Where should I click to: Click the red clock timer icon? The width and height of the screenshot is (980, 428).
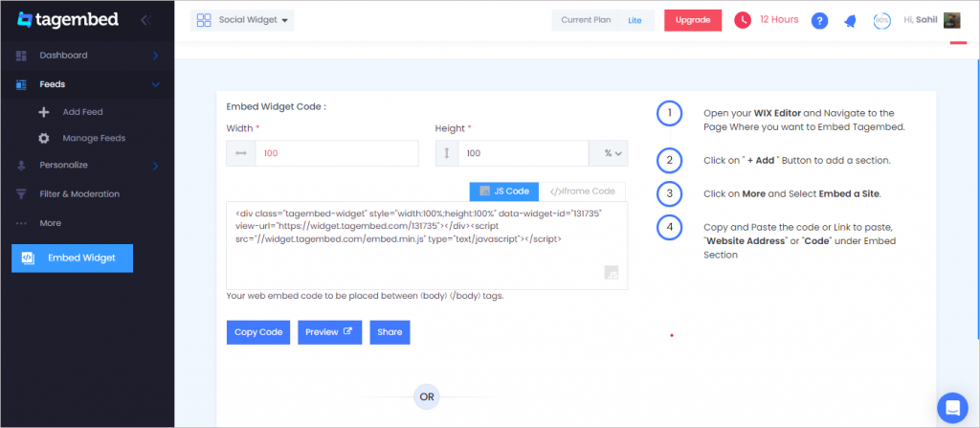tap(743, 20)
